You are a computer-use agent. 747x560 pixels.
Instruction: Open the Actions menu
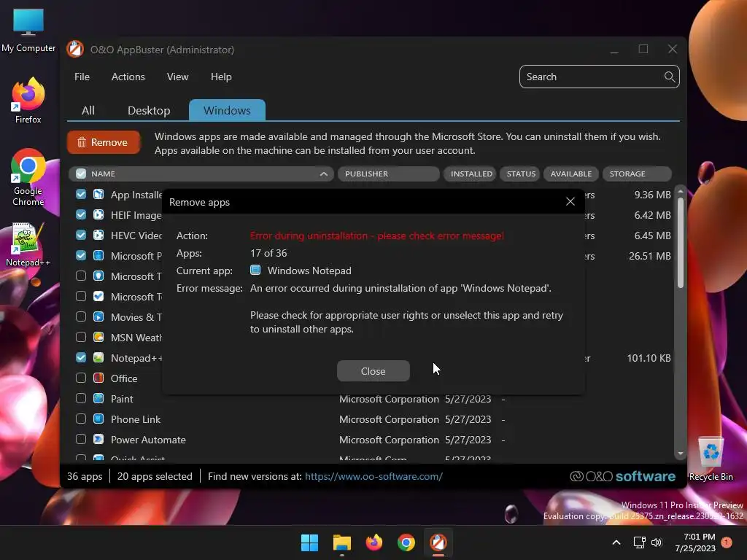(x=128, y=77)
